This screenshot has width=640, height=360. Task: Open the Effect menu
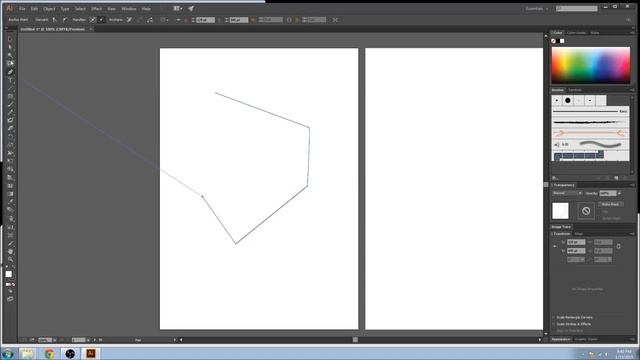[96, 9]
